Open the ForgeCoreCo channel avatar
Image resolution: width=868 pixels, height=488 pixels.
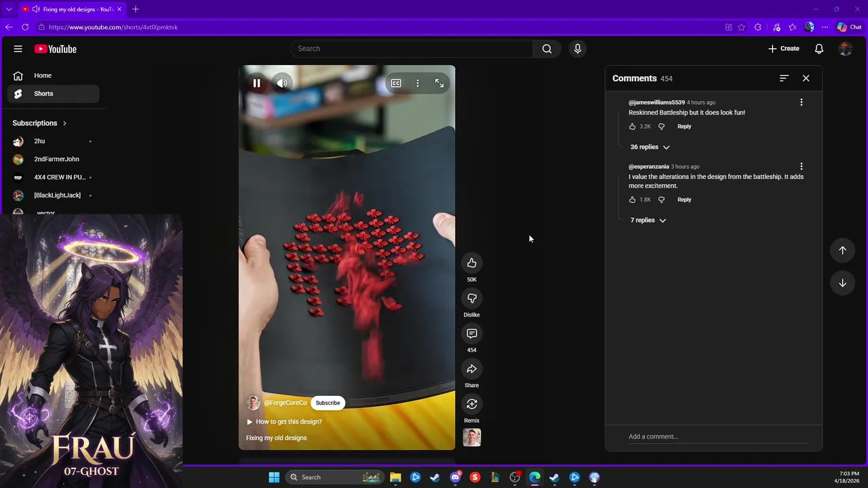tap(253, 403)
